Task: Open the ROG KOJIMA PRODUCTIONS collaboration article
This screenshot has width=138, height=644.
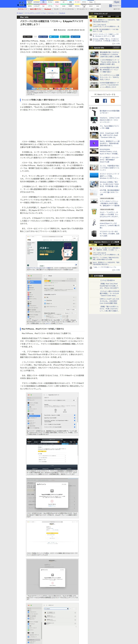Action: [x=109, y=151]
